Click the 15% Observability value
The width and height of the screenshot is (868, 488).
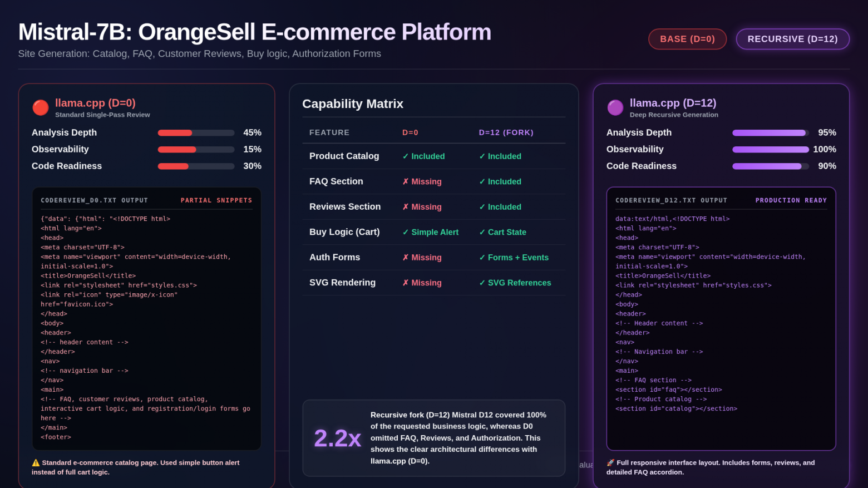point(252,149)
